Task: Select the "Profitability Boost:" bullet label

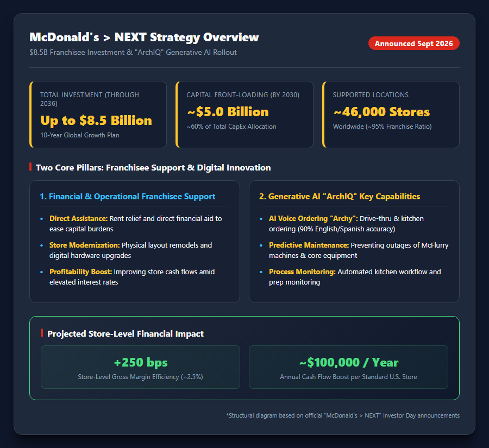Action: 81,272
